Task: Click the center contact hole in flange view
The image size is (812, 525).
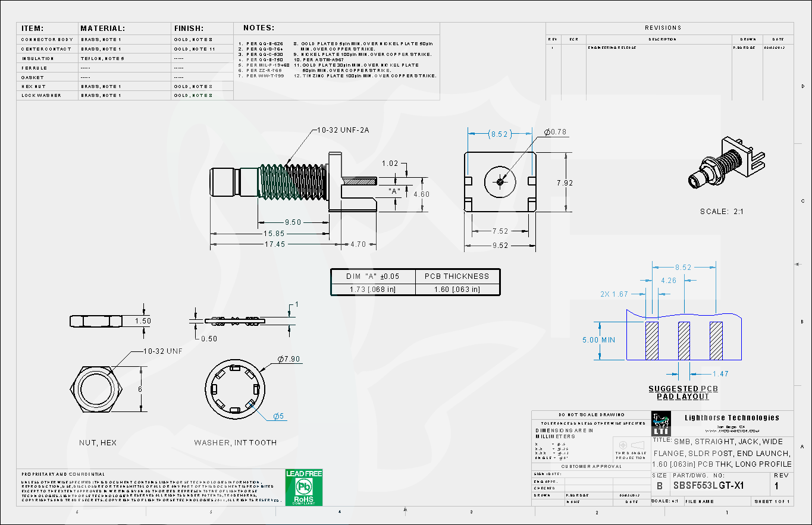Action: pos(500,181)
